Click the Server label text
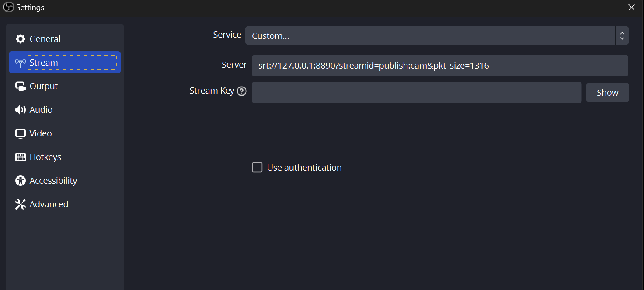This screenshot has height=290, width=644. 234,65
